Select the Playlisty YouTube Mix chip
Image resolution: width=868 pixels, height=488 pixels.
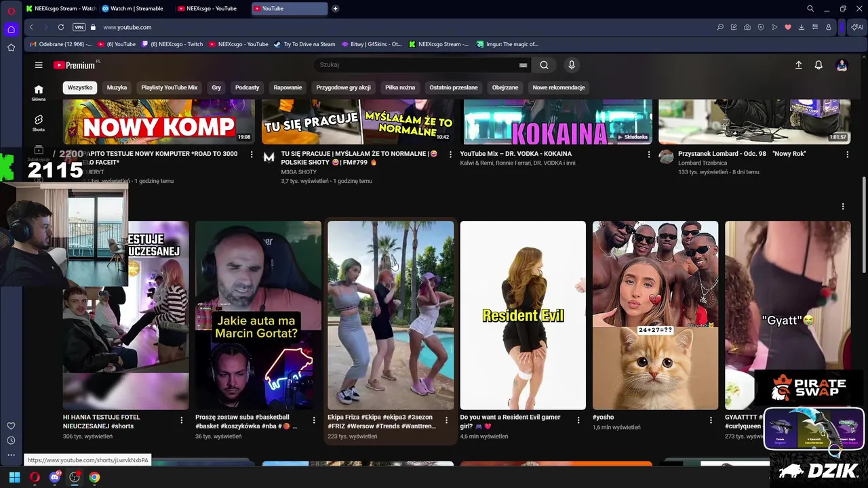click(x=170, y=87)
